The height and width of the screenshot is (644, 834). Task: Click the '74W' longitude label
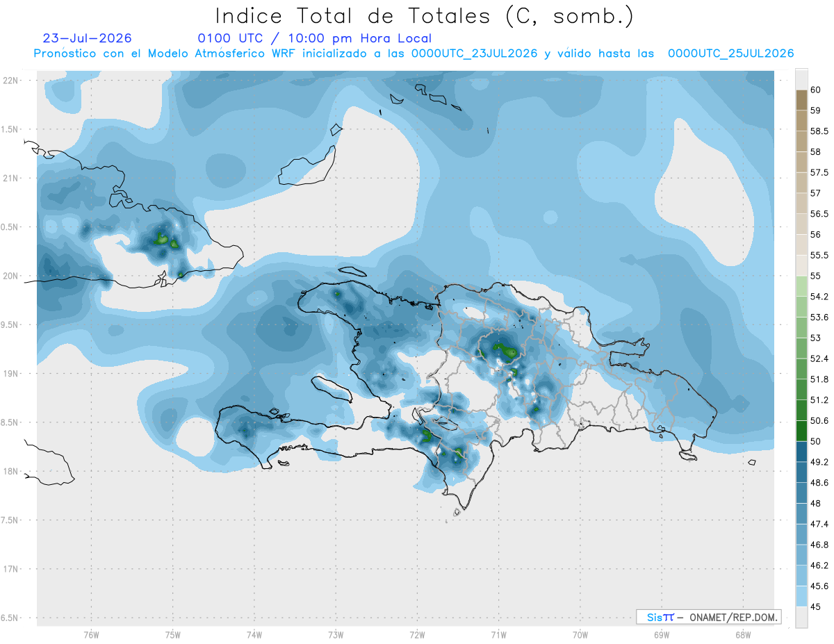pyautogui.click(x=254, y=634)
